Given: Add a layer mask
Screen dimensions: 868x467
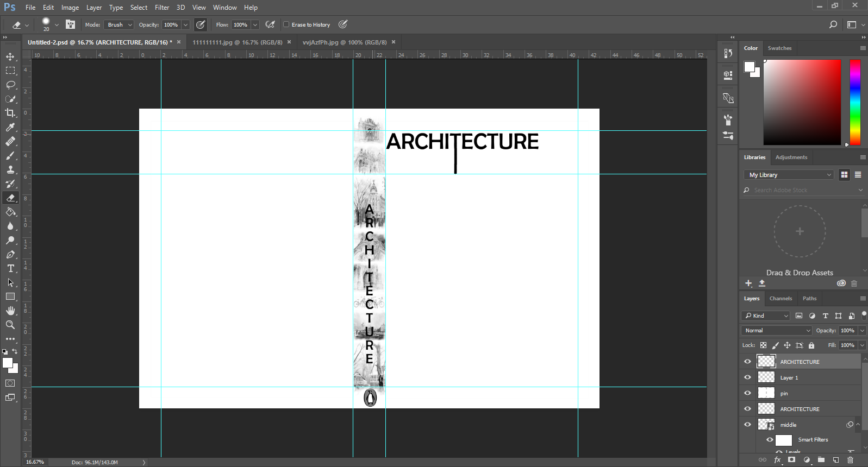Looking at the screenshot, I should [x=792, y=460].
